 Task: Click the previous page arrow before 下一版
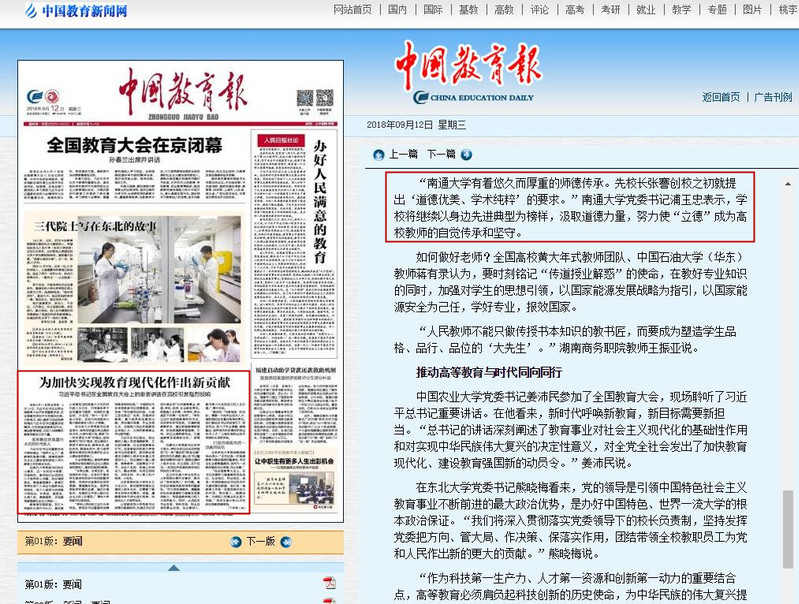pos(236,541)
